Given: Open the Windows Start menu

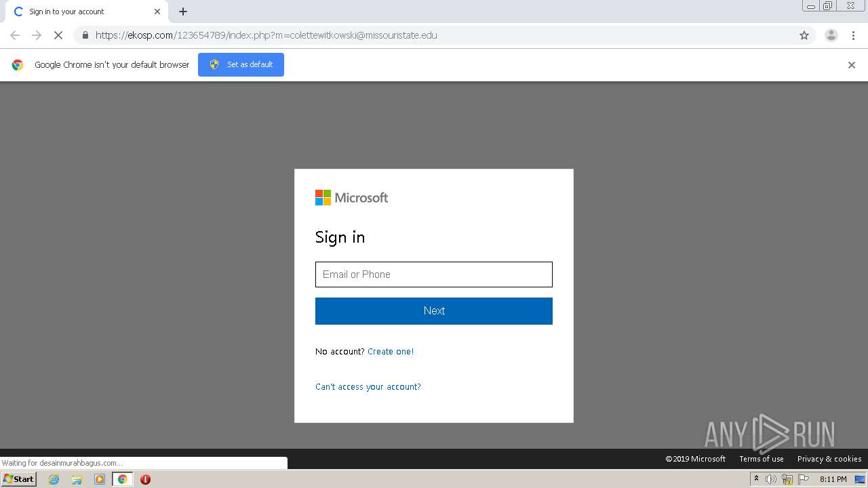Looking at the screenshot, I should click(x=19, y=479).
